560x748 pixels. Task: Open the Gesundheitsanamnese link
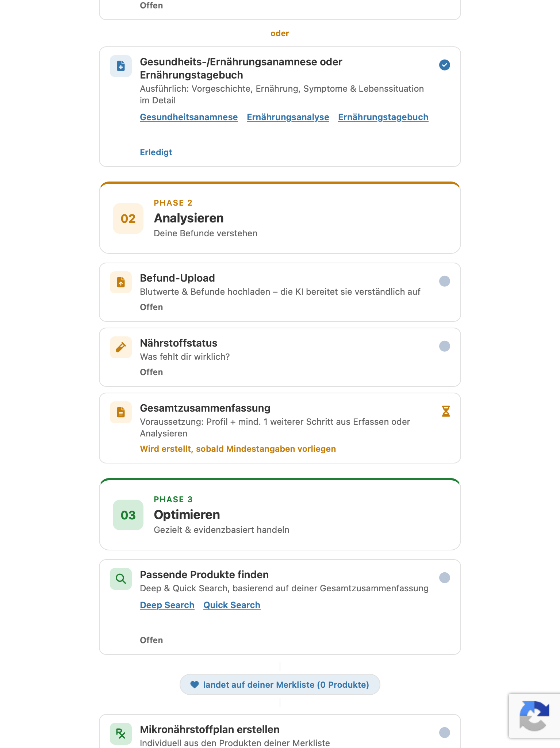[189, 117]
